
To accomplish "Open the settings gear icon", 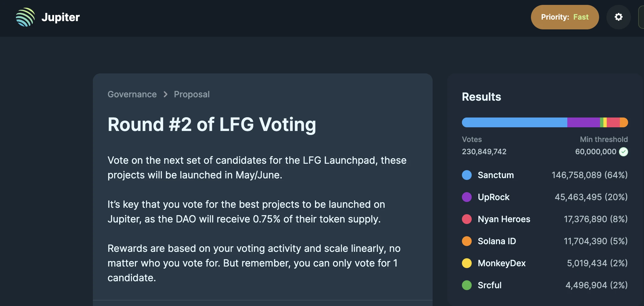I will (618, 17).
